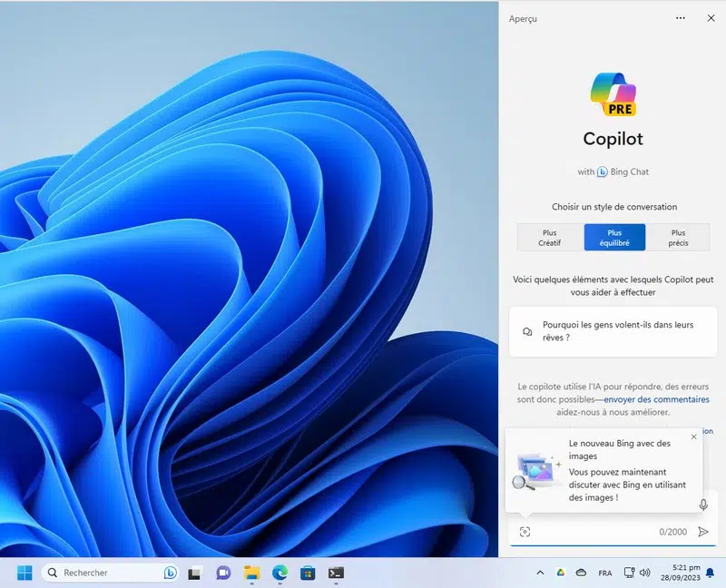Select the camera icon to add an image

[x=526, y=533]
